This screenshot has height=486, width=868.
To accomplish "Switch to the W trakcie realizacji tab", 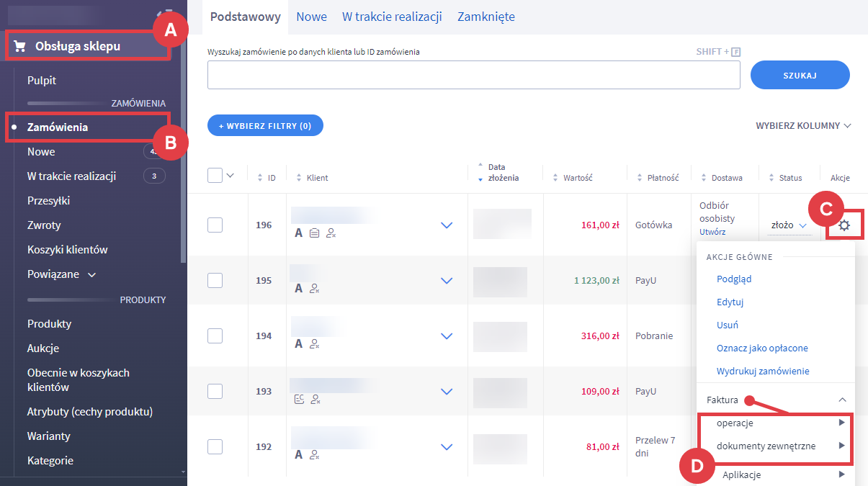I will coord(392,17).
